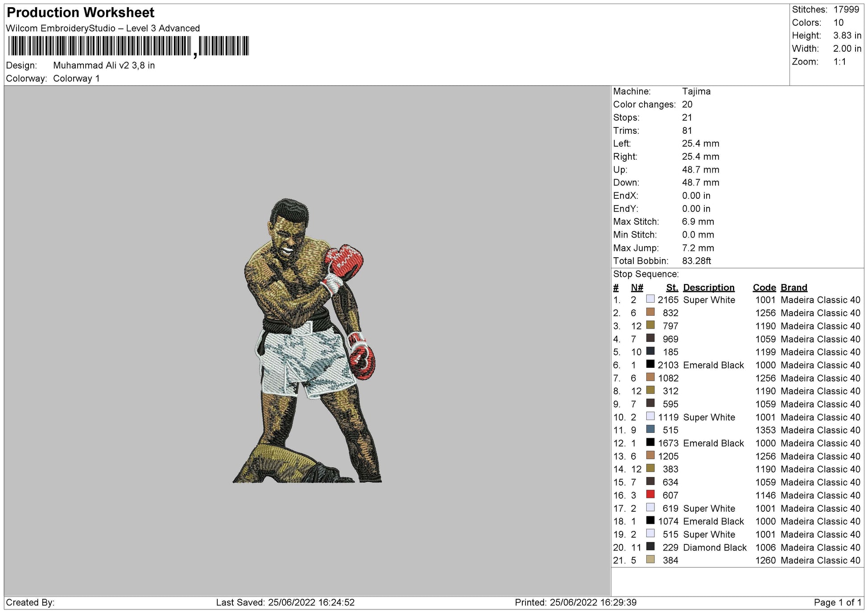The width and height of the screenshot is (868, 613).
Task: Click the Page 1 of 1 footer text
Action: [x=837, y=602]
